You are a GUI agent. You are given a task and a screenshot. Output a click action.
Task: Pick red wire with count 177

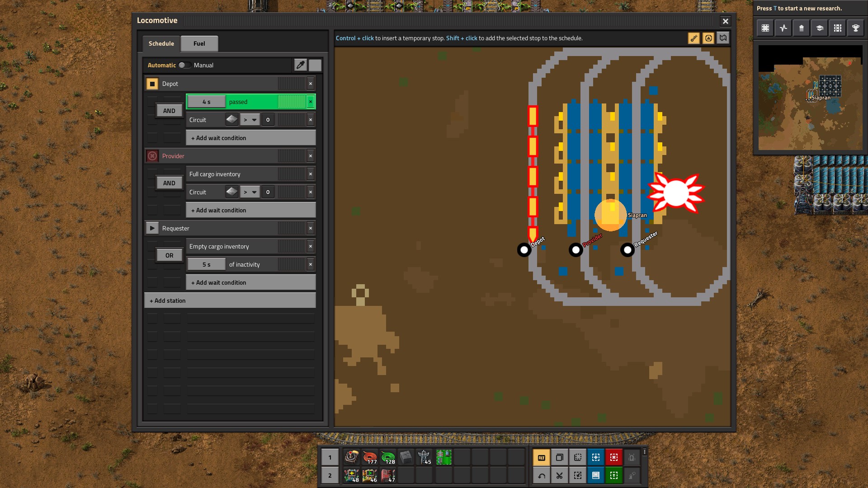click(x=370, y=457)
